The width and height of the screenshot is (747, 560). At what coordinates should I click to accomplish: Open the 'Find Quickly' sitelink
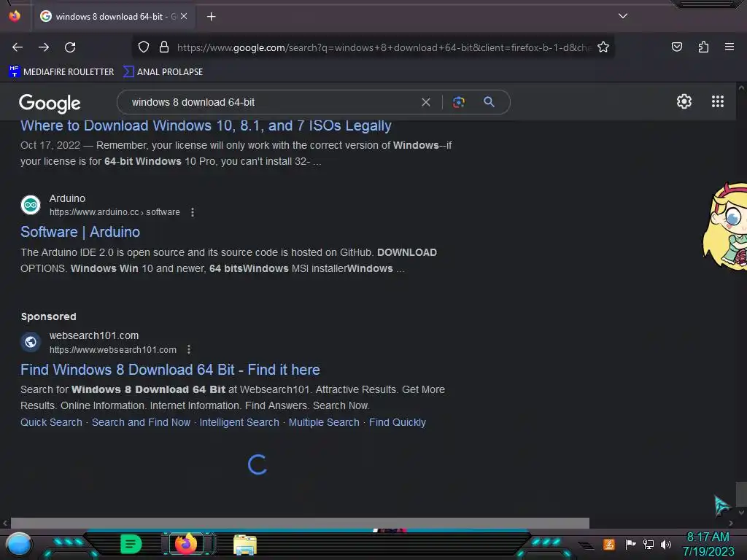point(398,422)
